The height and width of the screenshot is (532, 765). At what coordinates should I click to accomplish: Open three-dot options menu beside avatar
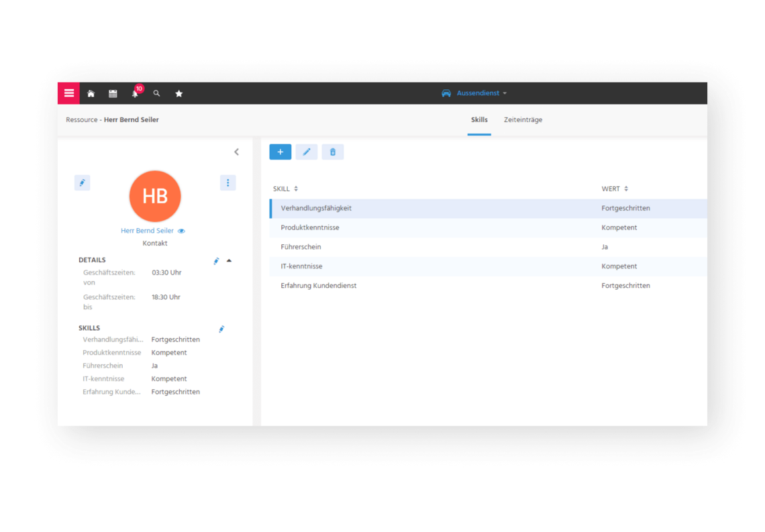228,182
